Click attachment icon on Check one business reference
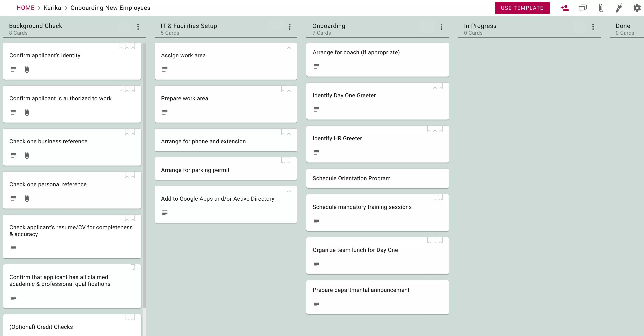This screenshot has width=644, height=336. [27, 155]
